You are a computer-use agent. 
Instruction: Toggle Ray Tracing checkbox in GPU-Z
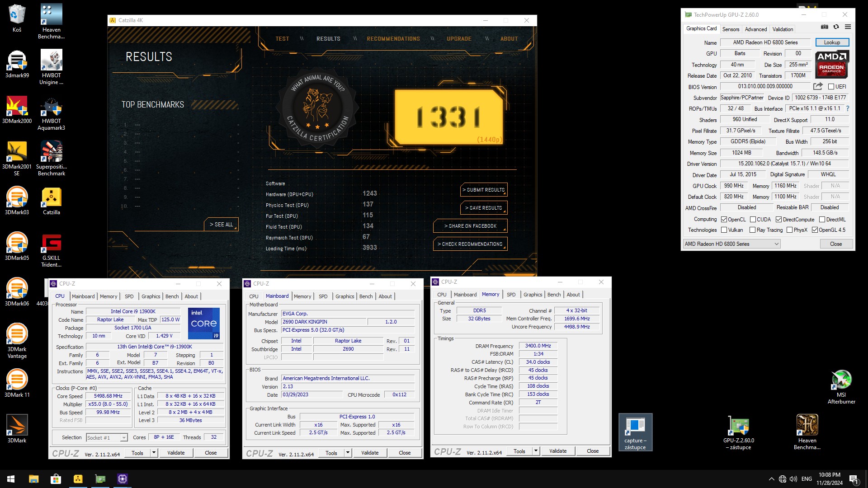pos(752,230)
